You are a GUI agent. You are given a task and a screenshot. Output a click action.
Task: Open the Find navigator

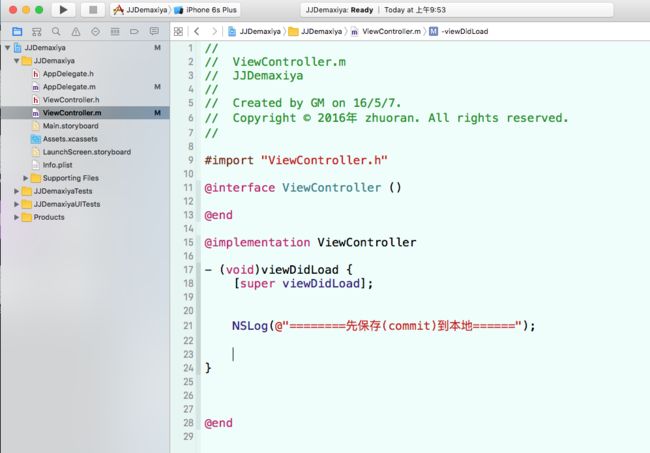56,31
